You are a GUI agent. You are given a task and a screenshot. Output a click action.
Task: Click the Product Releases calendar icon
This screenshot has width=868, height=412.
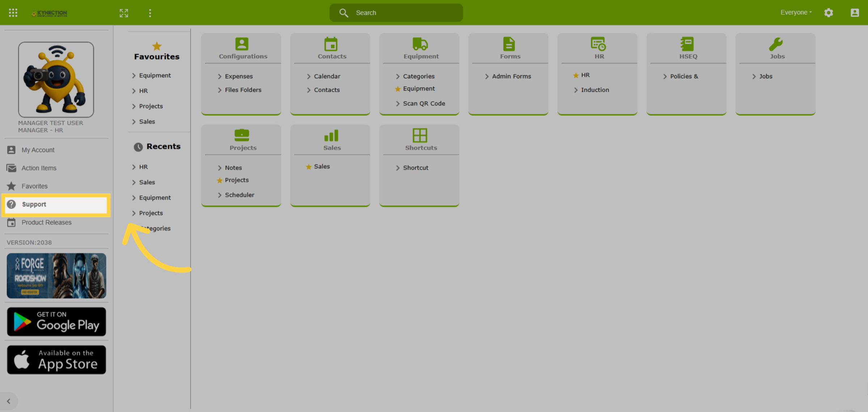click(12, 222)
